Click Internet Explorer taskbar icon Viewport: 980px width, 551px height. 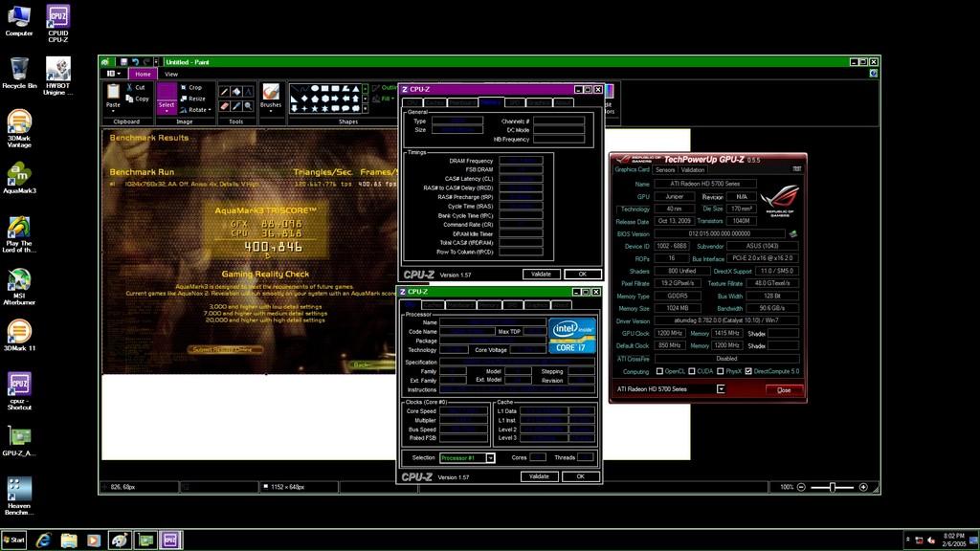point(43,540)
